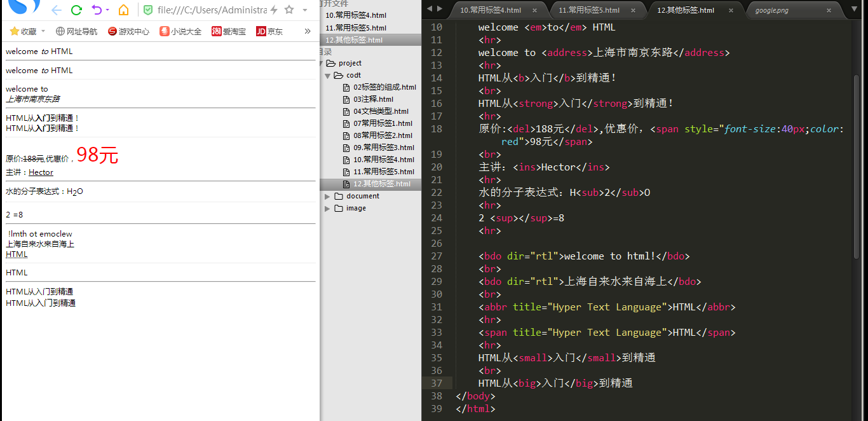Open 04文档类型.html in the tree
Image resolution: width=868 pixels, height=421 pixels.
pyautogui.click(x=381, y=111)
